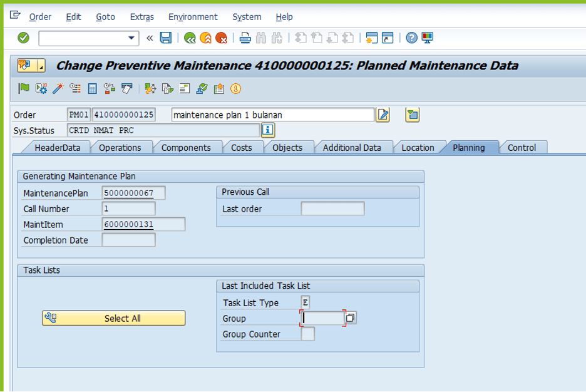Viewport: 586px width, 392px height.
Task: Switch to the Costs tab
Action: point(241,148)
